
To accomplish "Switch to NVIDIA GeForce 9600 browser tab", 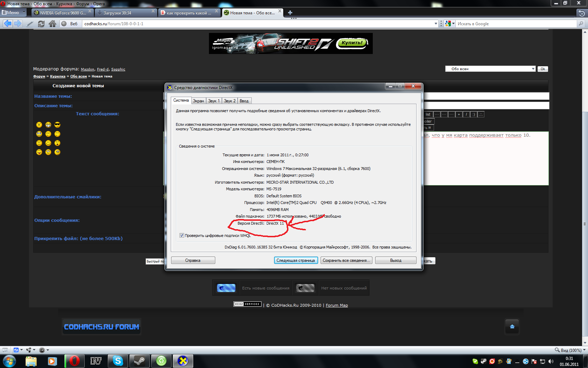I will click(62, 13).
